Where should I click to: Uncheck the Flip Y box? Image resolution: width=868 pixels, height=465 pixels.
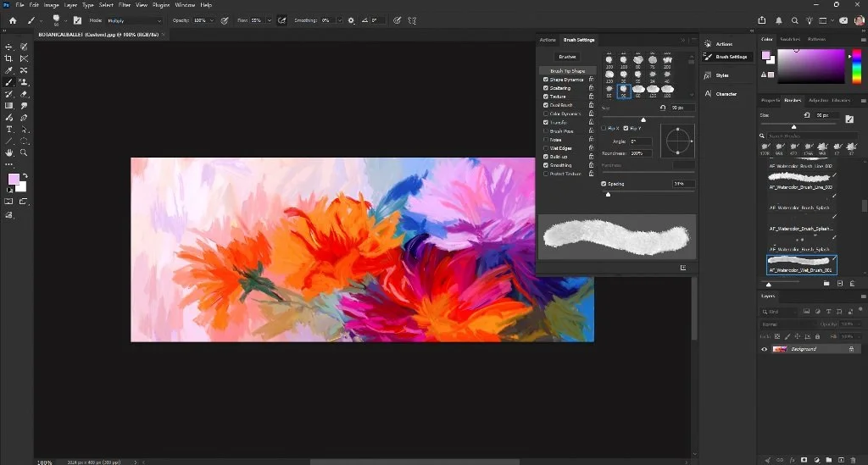click(626, 128)
